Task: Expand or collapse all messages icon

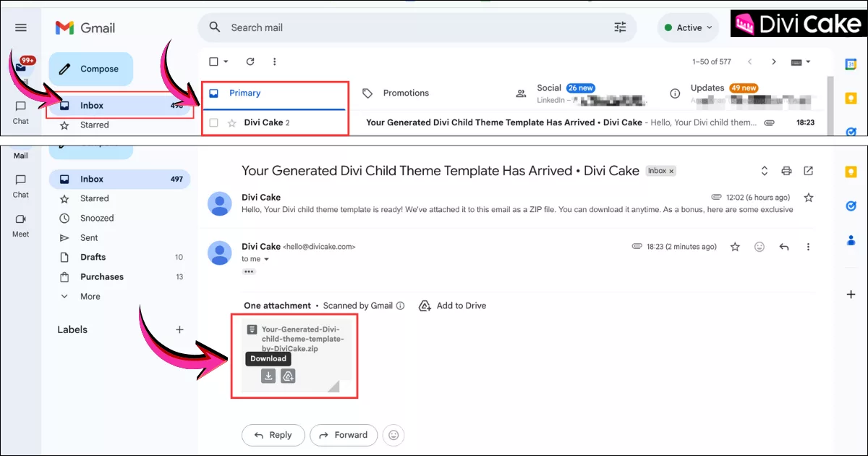Action: pyautogui.click(x=765, y=171)
